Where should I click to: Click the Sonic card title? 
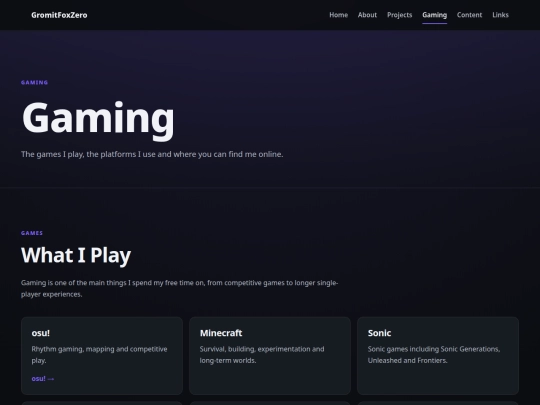[x=380, y=333]
